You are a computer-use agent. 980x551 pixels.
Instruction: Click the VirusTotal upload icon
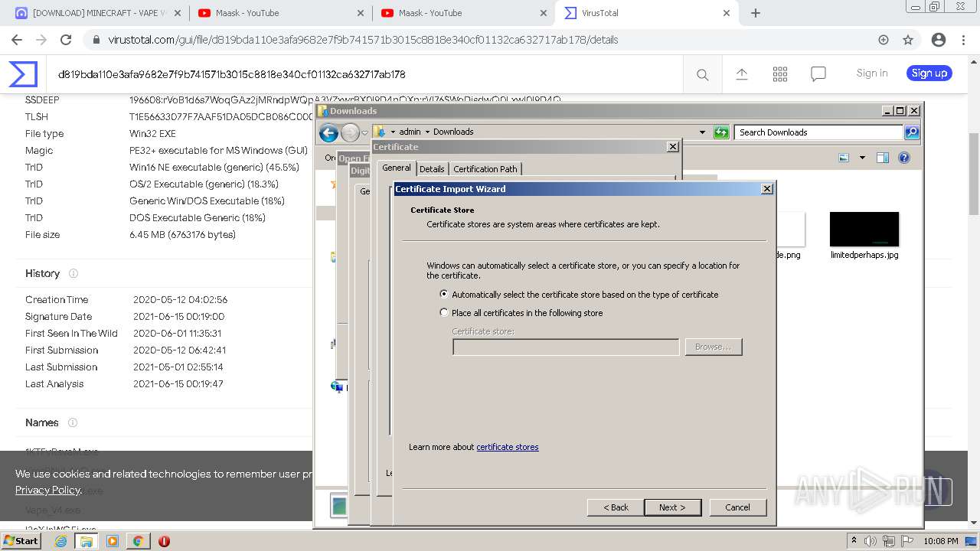click(742, 73)
